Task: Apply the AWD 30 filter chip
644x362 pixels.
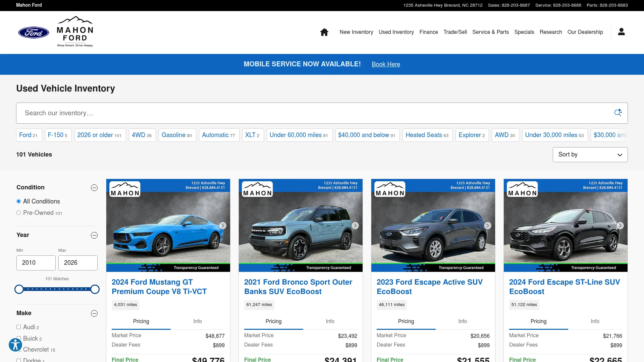Action: (x=505, y=135)
